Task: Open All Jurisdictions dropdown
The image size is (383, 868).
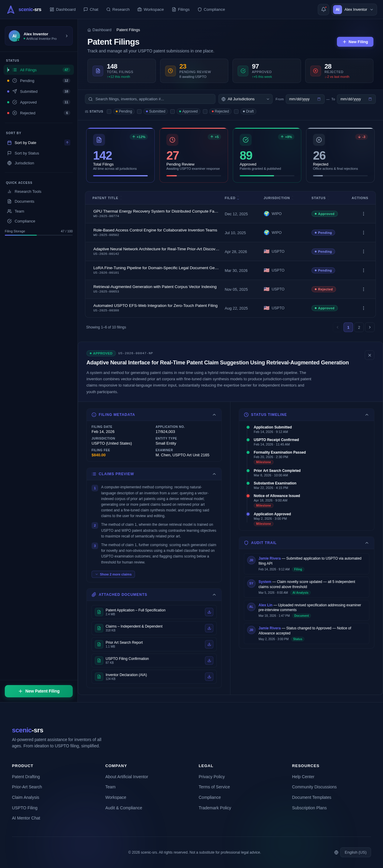Action: (x=245, y=99)
